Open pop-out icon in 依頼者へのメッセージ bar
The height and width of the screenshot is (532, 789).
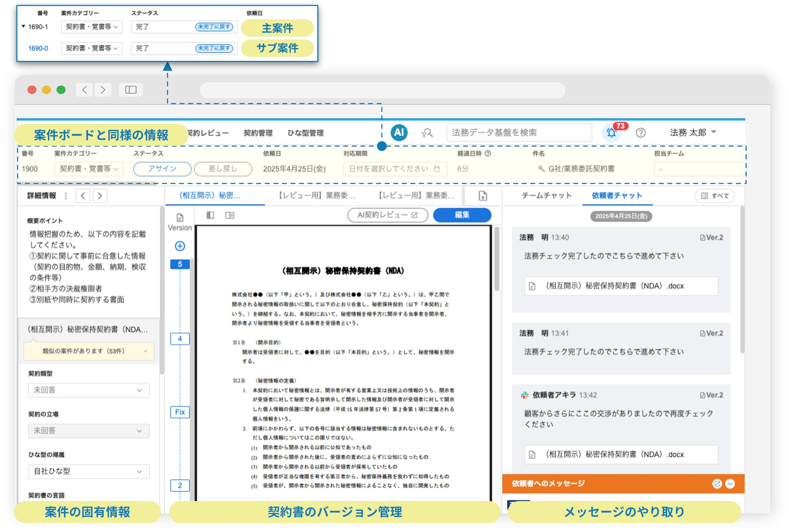coord(717,484)
